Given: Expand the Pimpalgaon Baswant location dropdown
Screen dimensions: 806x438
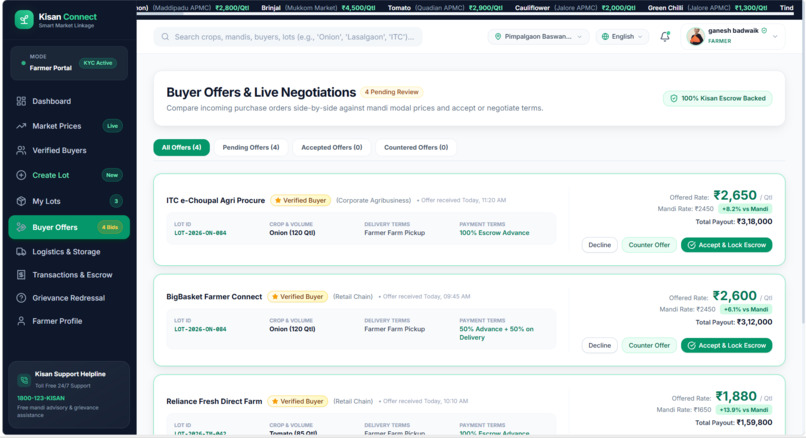Looking at the screenshot, I should [538, 36].
